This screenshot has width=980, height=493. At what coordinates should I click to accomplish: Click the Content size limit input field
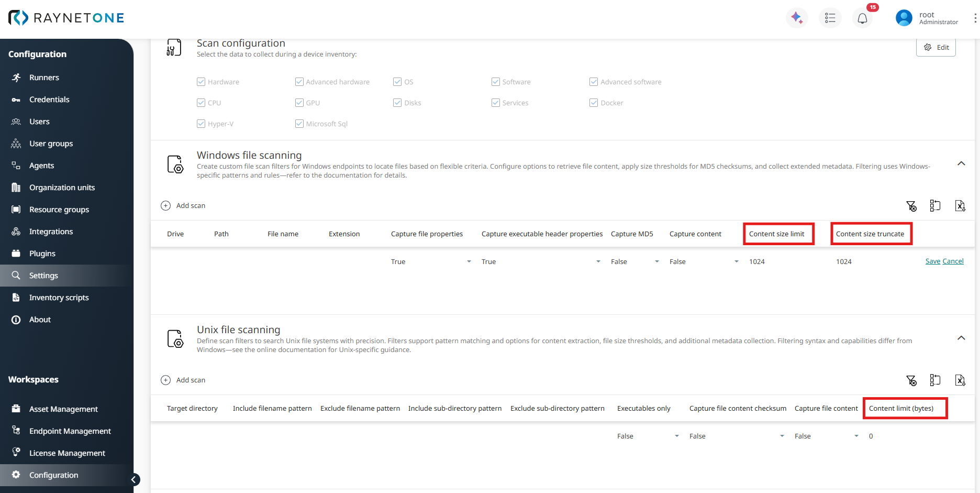pyautogui.click(x=777, y=261)
